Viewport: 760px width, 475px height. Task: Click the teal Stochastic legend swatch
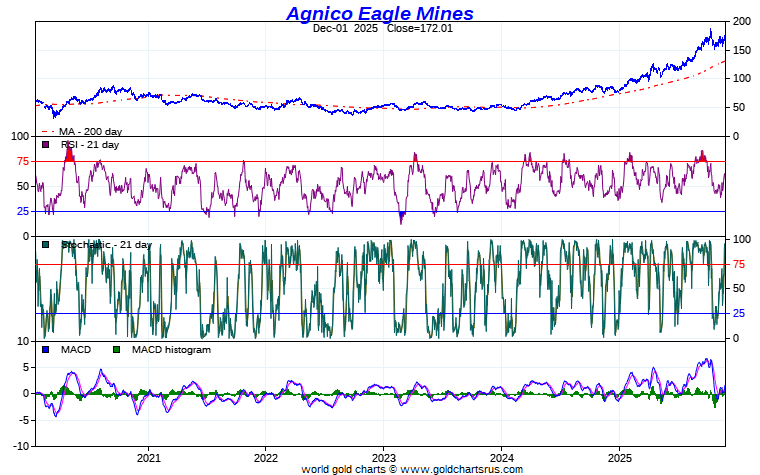click(46, 245)
